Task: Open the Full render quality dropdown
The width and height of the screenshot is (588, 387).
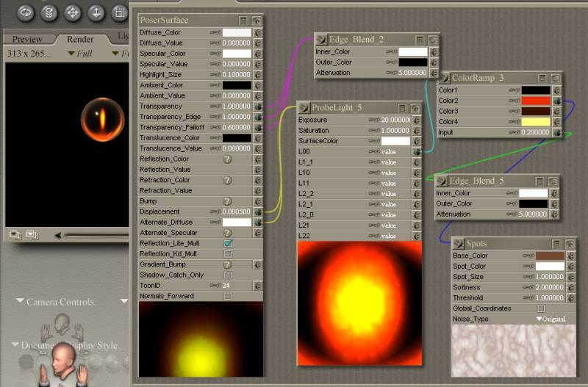Action: (x=80, y=54)
